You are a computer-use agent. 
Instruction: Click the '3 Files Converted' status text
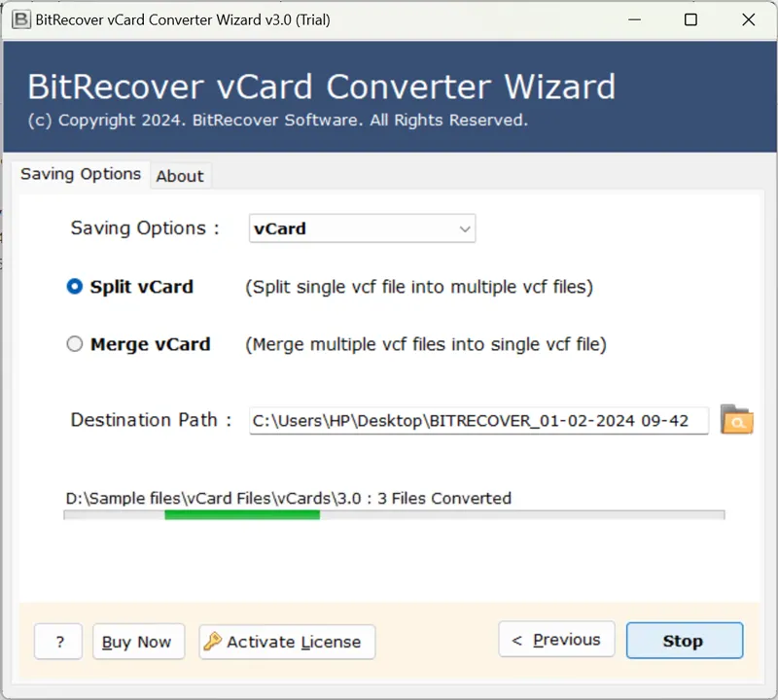tap(444, 498)
